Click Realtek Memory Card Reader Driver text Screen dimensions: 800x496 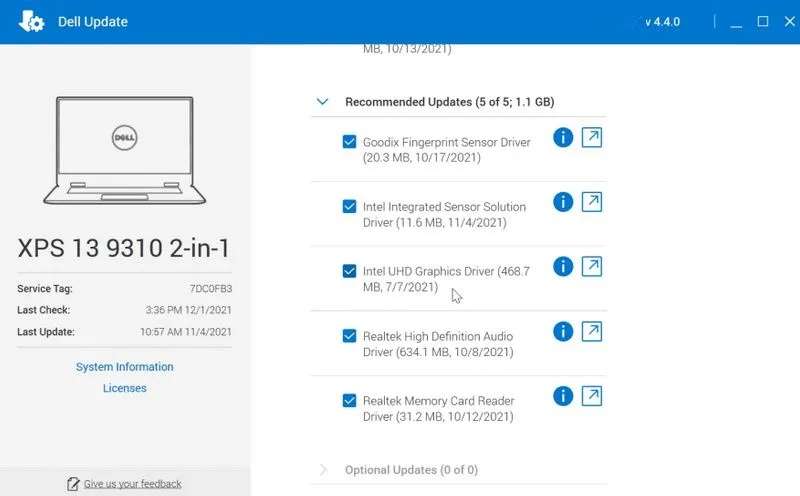[438, 409]
